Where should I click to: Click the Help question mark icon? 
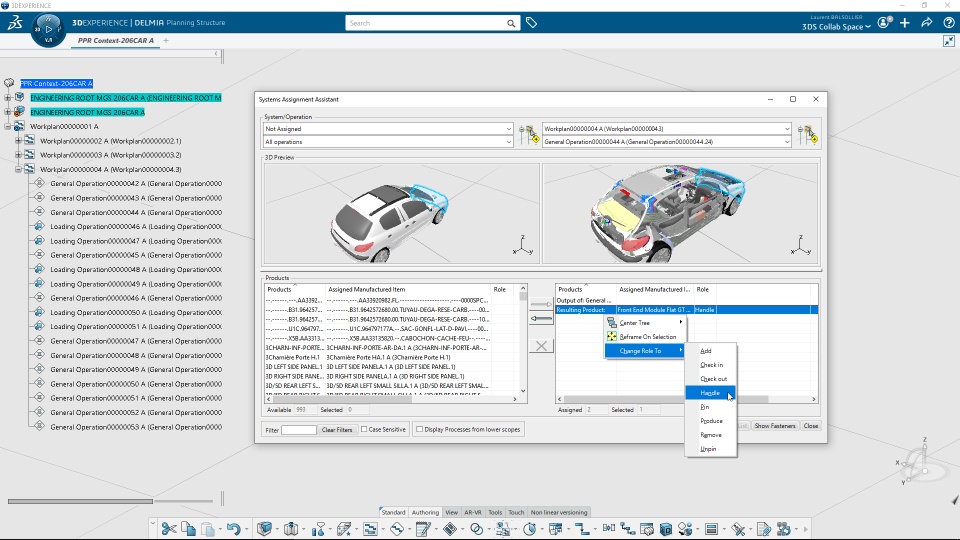(948, 22)
